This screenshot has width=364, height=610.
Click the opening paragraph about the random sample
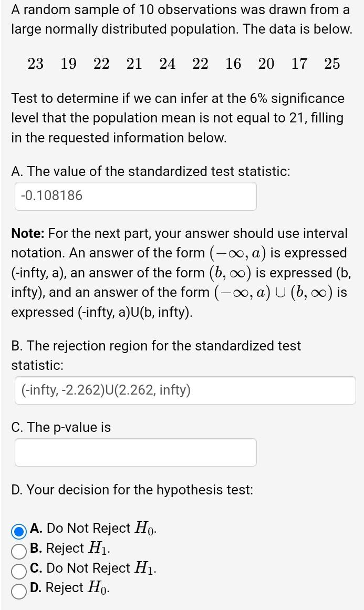pyautogui.click(x=182, y=19)
